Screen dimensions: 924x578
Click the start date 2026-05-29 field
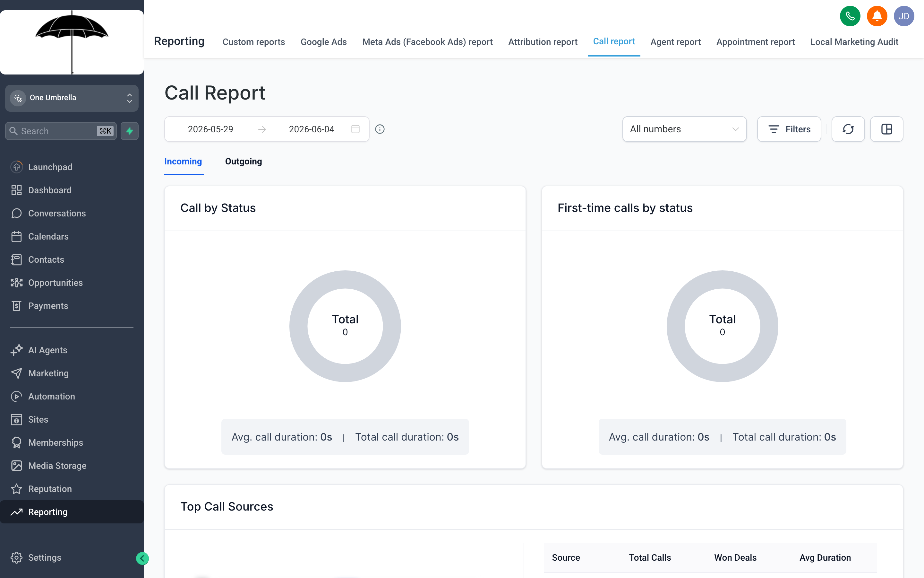[210, 129]
